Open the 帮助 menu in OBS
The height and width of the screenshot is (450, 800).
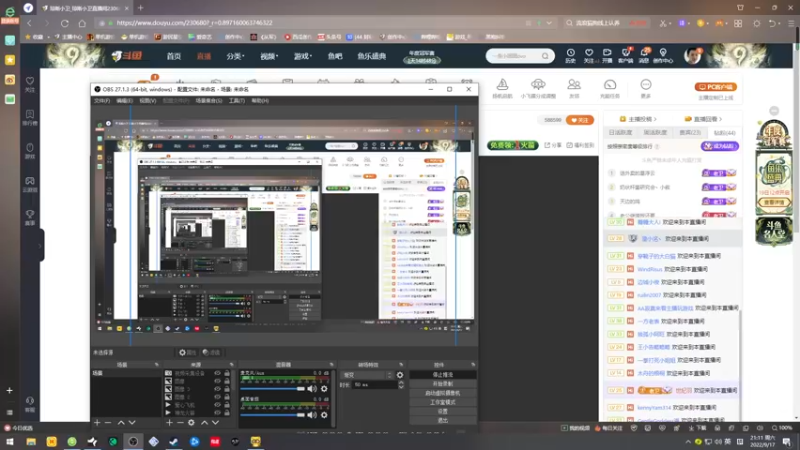(260, 101)
